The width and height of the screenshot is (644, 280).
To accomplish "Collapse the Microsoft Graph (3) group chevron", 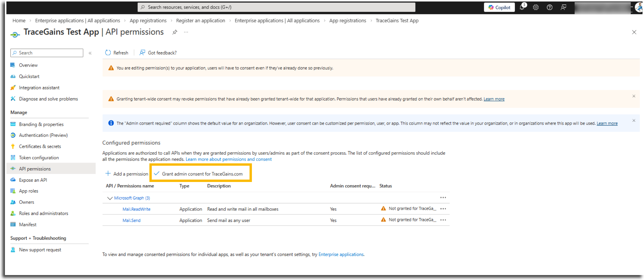I will (109, 198).
